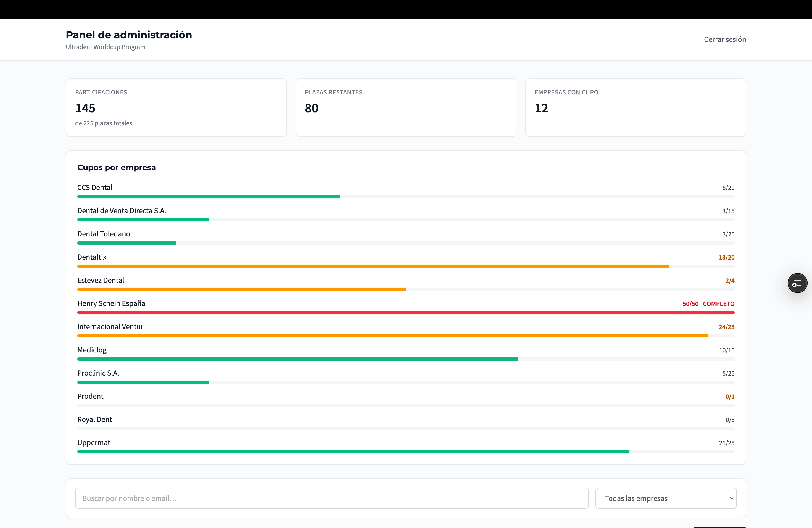Image resolution: width=812 pixels, height=528 pixels.
Task: Click the 50/50 quota value
Action: pos(690,304)
